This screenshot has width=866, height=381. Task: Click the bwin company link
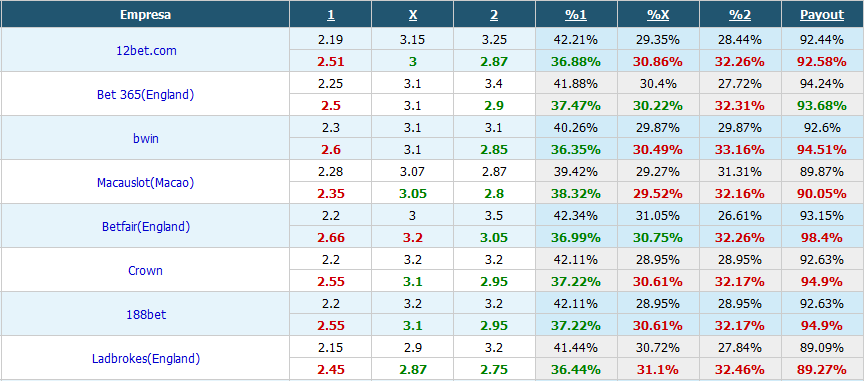point(146,138)
